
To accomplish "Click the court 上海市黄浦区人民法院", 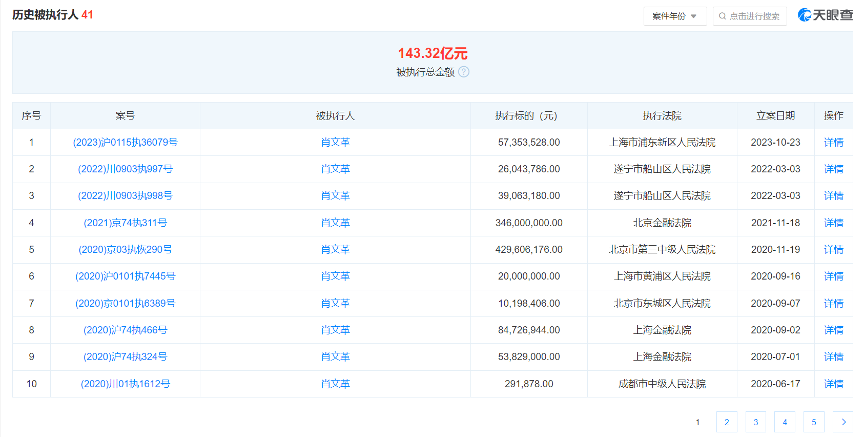I will (x=662, y=276).
